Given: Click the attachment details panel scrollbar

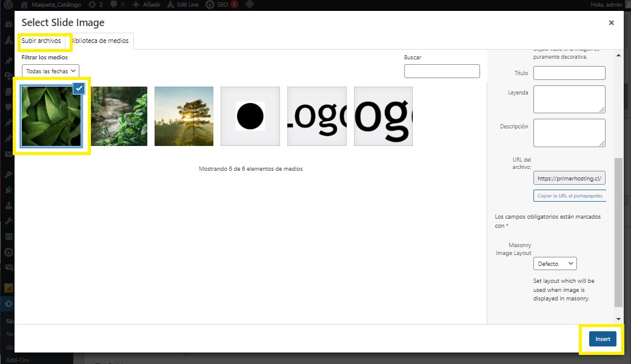Looking at the screenshot, I should (618, 230).
